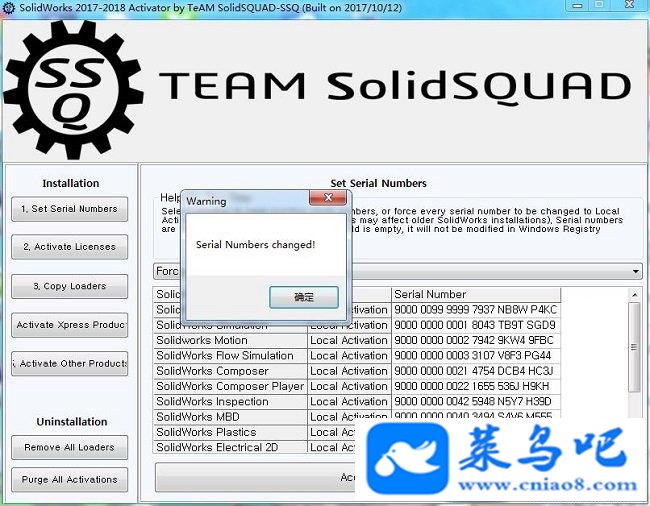
Task: Select serial 9000 0000 0022 1655 536J H9KH
Action: pyautogui.click(x=475, y=386)
